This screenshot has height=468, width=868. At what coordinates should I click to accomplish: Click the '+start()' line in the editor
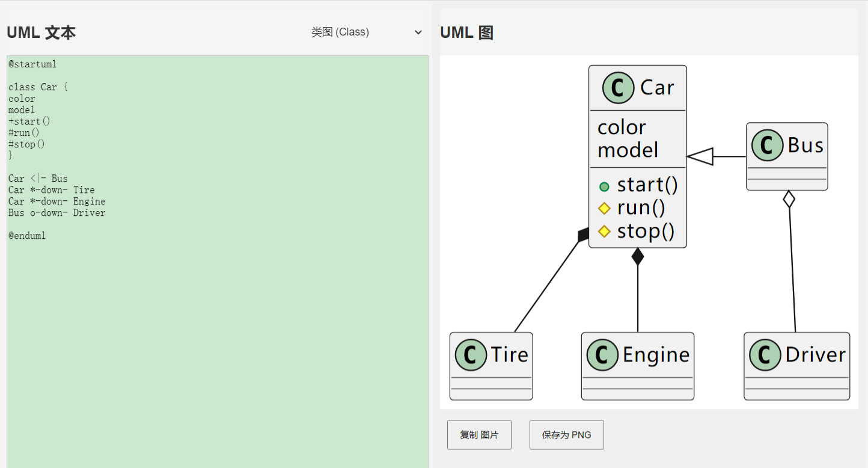coord(29,122)
